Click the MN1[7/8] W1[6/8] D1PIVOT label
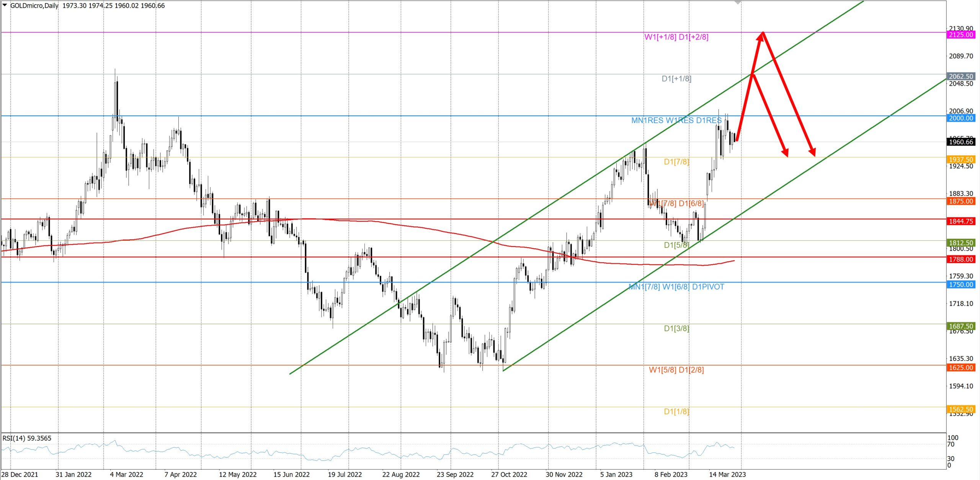Viewport: 980px width, 480px height. 676,287
